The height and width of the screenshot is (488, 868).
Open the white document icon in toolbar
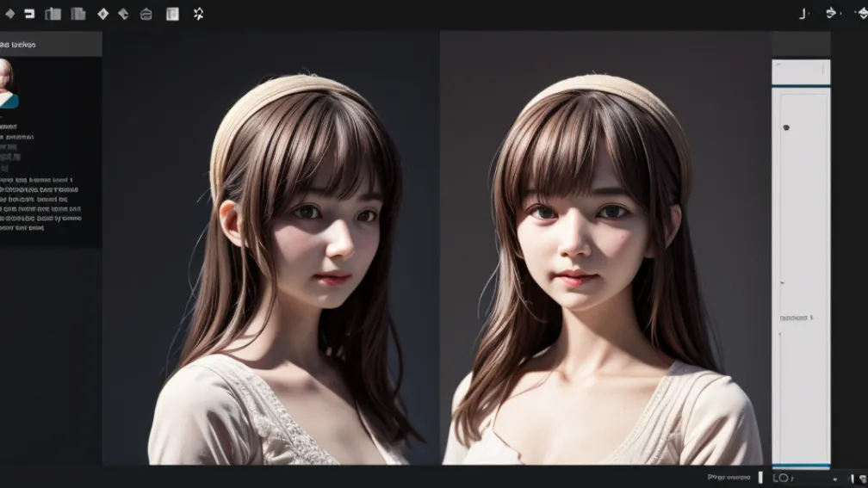(172, 14)
